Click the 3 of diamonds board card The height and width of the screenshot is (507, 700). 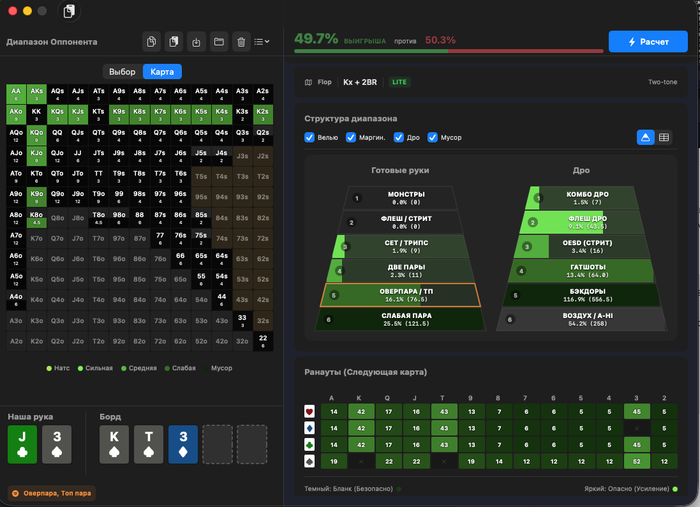point(183,444)
